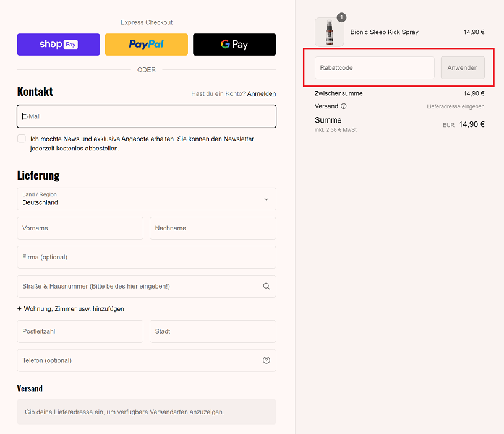The height and width of the screenshot is (434, 504).
Task: Select the Vorname text field
Action: coord(80,228)
